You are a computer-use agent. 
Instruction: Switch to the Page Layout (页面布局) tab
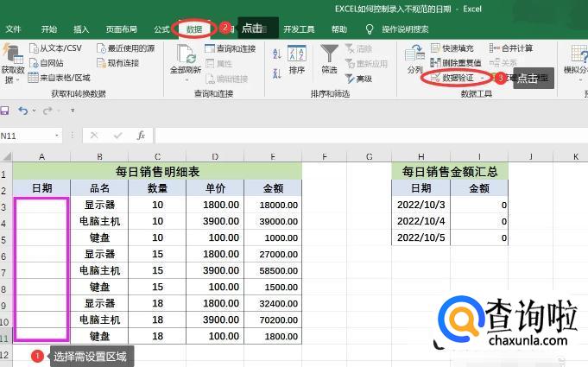point(121,29)
